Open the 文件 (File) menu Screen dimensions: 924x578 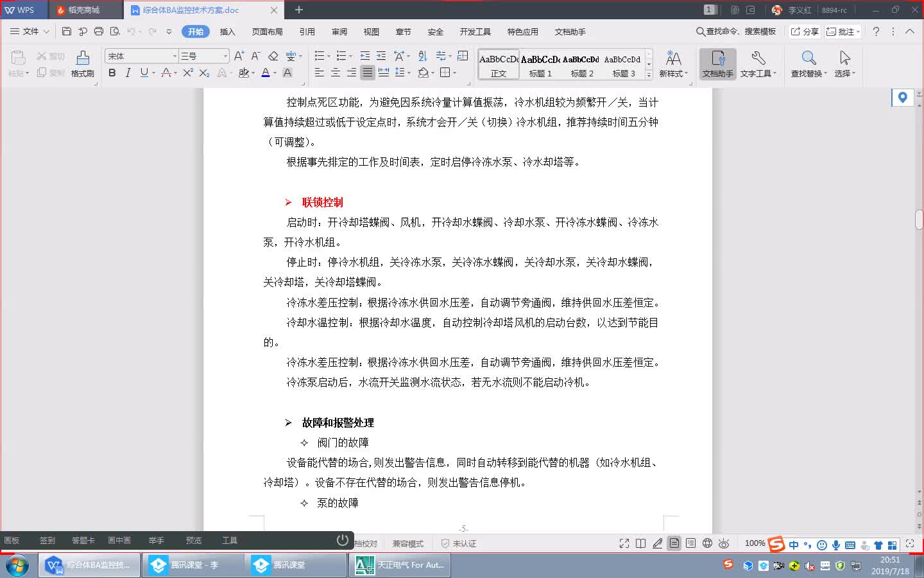point(30,31)
